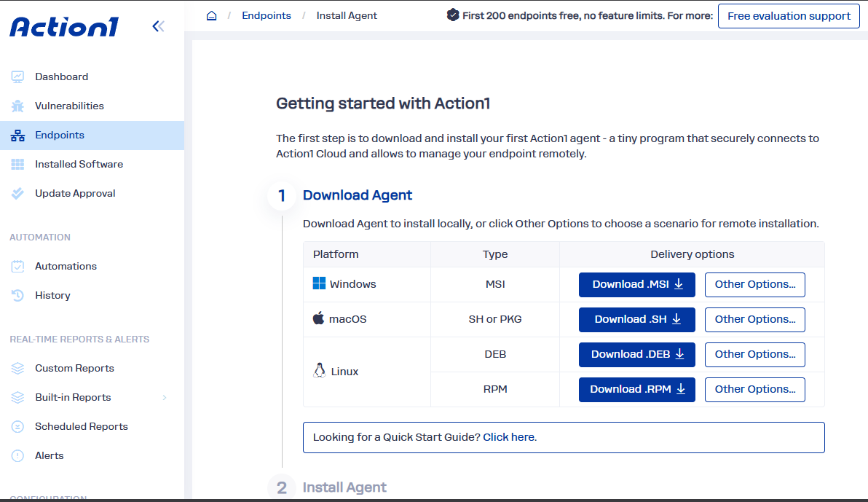Click the Endpoints network icon

pyautogui.click(x=17, y=136)
